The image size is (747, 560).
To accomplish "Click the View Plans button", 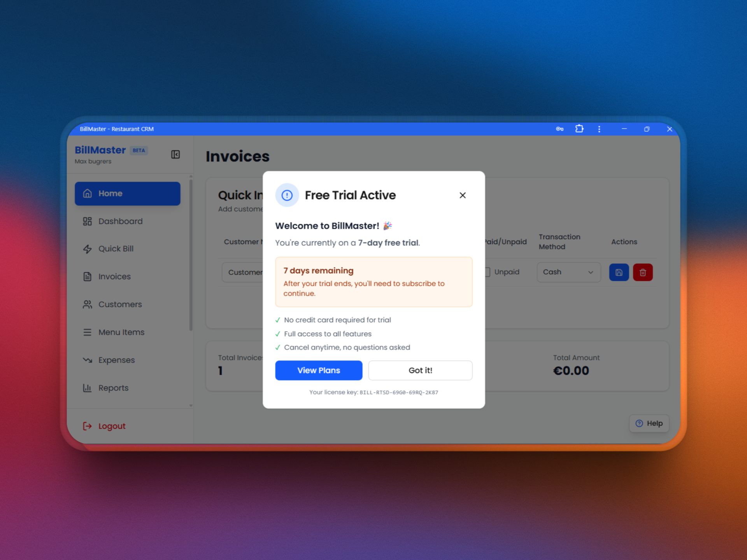I will [x=319, y=370].
